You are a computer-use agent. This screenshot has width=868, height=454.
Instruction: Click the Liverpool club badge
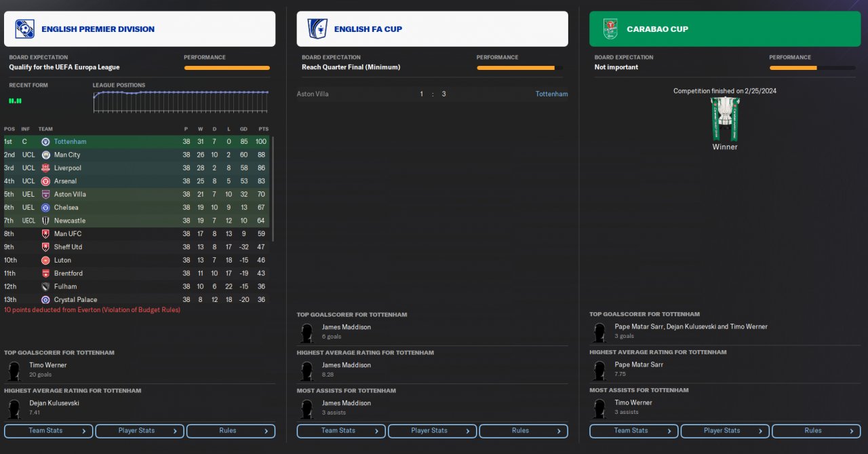[x=45, y=168]
